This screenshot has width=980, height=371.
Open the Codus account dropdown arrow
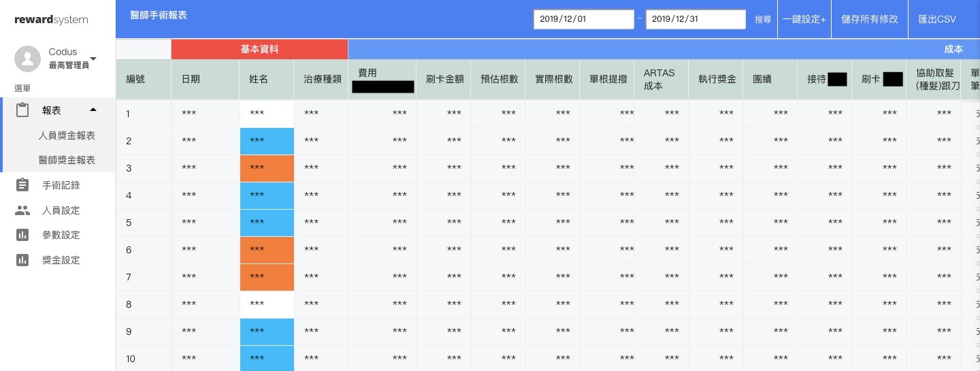(93, 59)
